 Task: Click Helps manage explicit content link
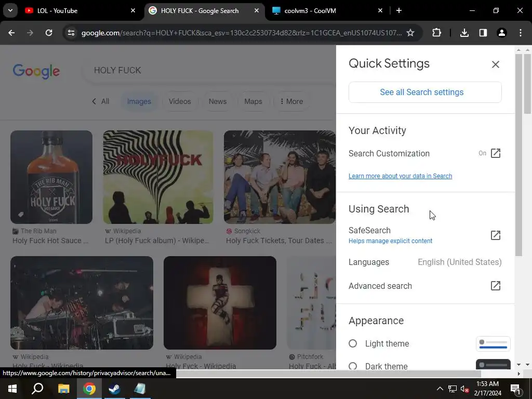tap(390, 241)
